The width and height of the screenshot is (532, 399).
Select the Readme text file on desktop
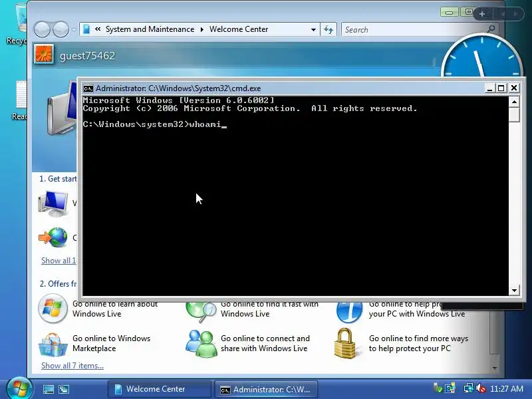pyautogui.click(x=20, y=100)
